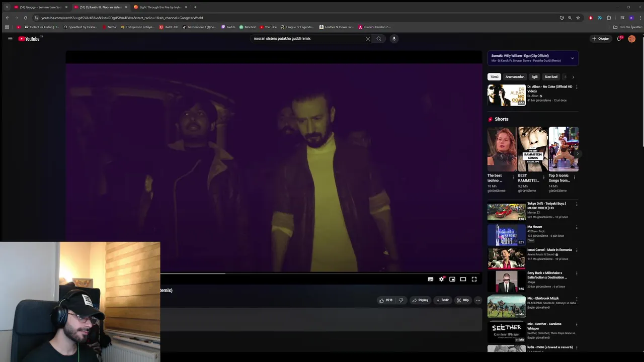Go to the YouTube home logo
Screen dimensions: 644x362
[x=30, y=39]
